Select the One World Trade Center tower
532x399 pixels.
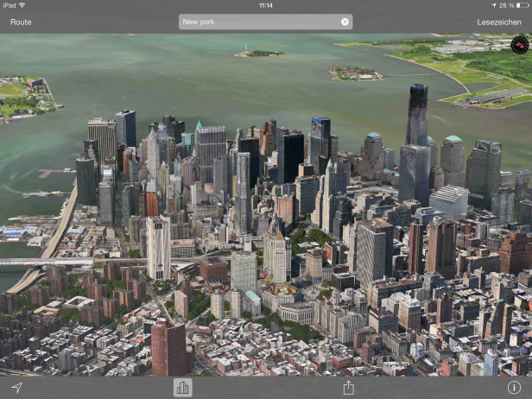click(417, 116)
